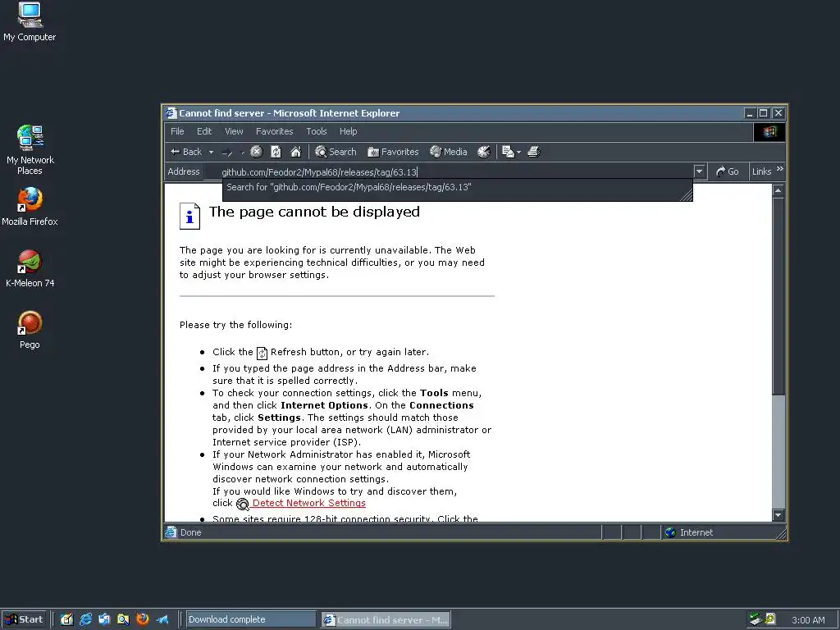Open the Help menu
This screenshot has height=630, width=840.
[348, 131]
